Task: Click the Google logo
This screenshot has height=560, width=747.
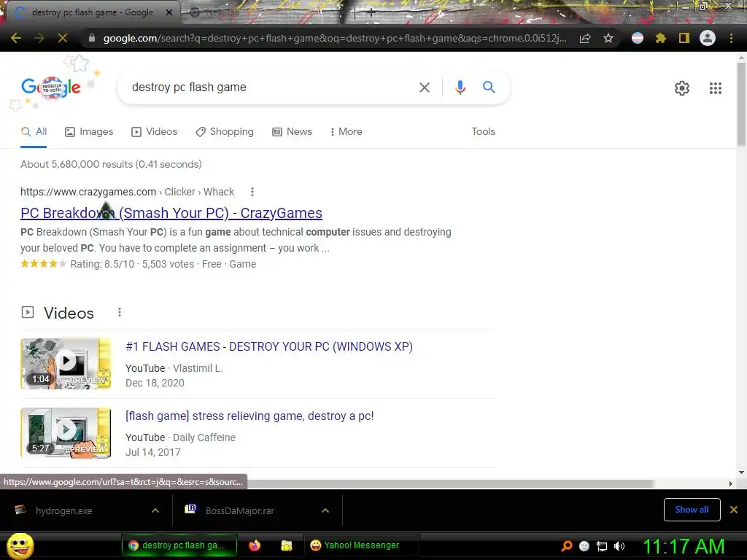Action: (51, 87)
